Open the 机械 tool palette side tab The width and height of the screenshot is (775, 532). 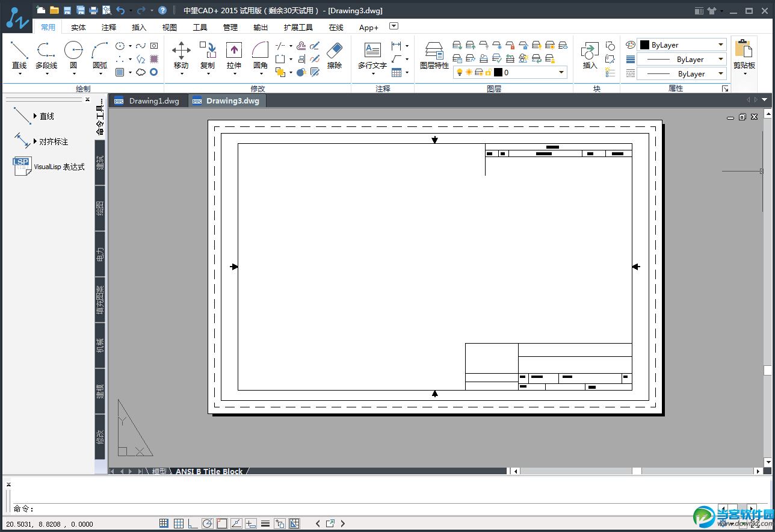tap(100, 345)
